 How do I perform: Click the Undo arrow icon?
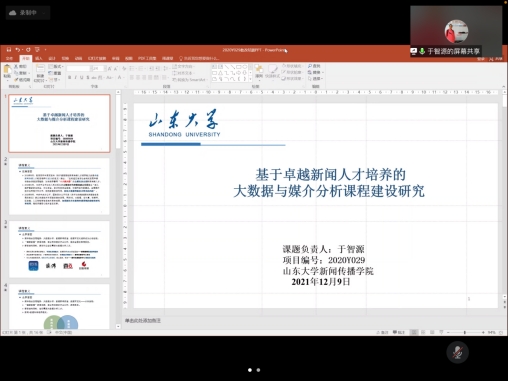(x=18, y=50)
